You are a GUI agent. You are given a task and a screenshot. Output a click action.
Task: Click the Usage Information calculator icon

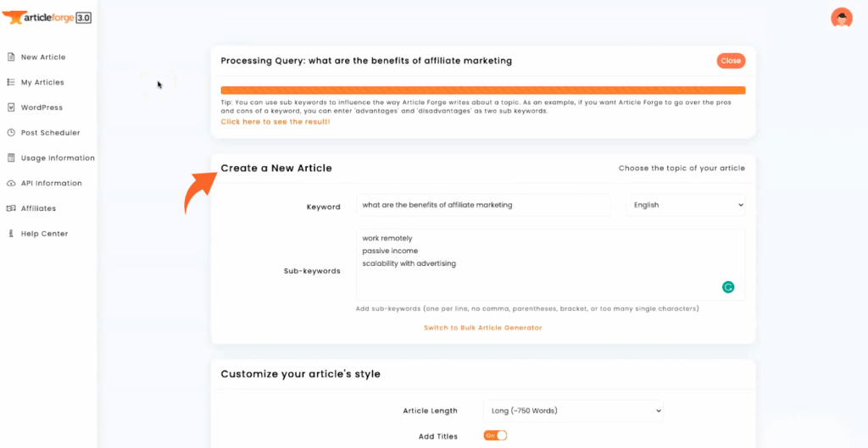coord(10,158)
